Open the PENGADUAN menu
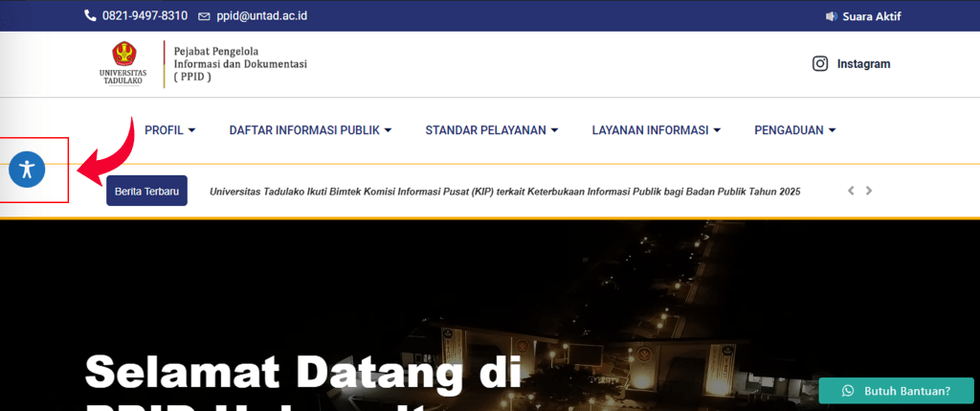This screenshot has width=980, height=411. [794, 130]
